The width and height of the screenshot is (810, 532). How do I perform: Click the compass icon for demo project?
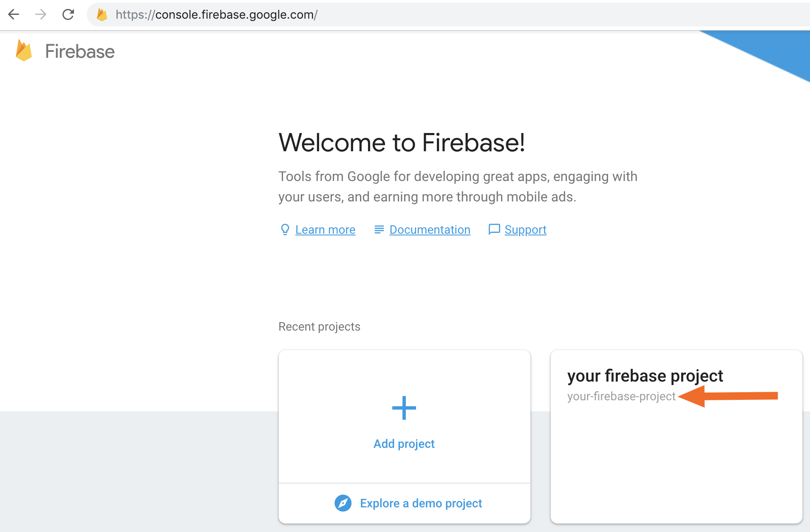pos(343,503)
